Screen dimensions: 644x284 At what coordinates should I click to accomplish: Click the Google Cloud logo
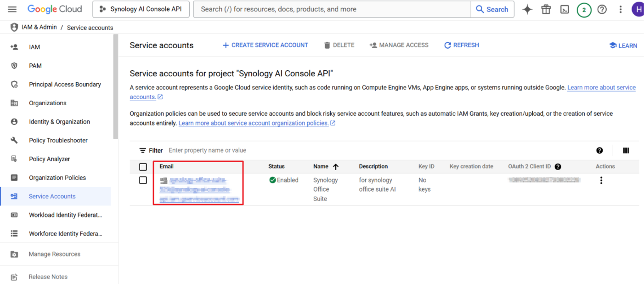coord(55,9)
